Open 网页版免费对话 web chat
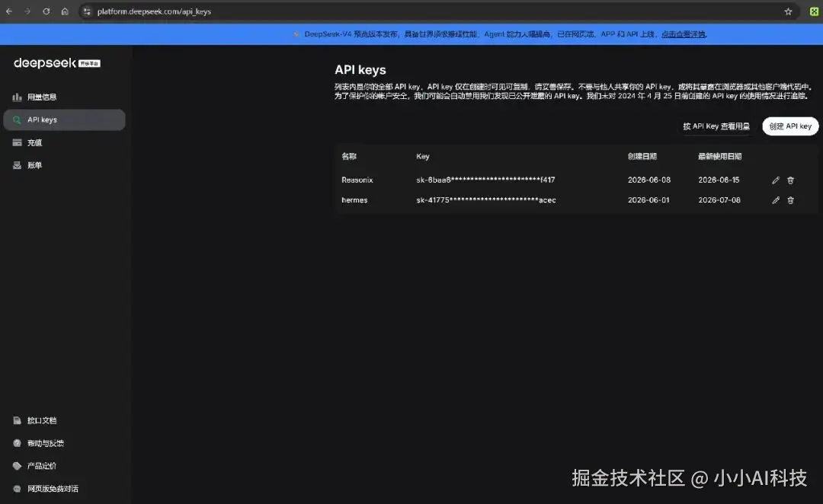The height and width of the screenshot is (504, 823). tap(64, 489)
